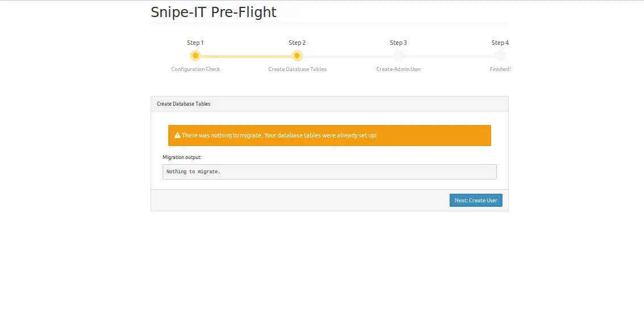Click the Step 1 heading text
Image resolution: width=644 pixels, height=317 pixels.
pyautogui.click(x=196, y=43)
